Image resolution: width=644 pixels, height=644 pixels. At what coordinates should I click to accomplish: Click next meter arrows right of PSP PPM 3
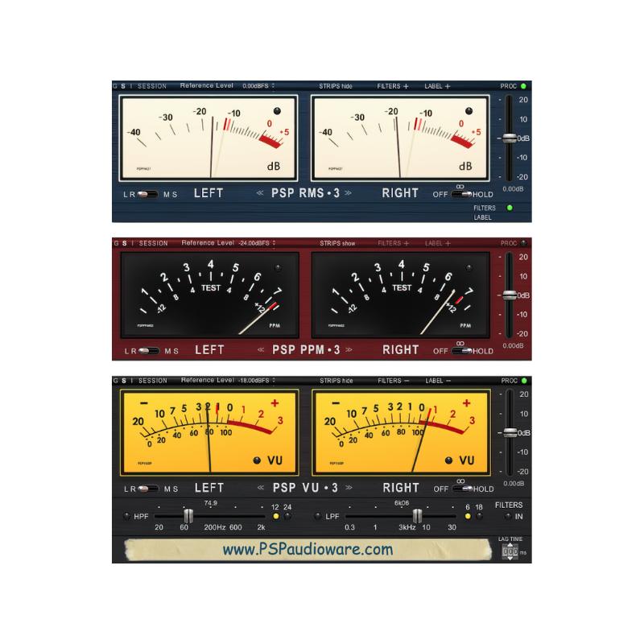click(x=349, y=349)
